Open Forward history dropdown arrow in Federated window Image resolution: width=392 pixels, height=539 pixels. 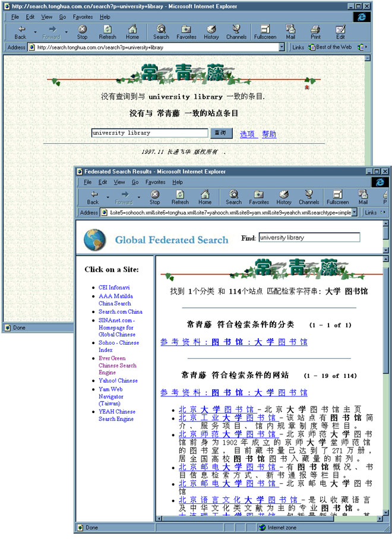click(x=139, y=198)
